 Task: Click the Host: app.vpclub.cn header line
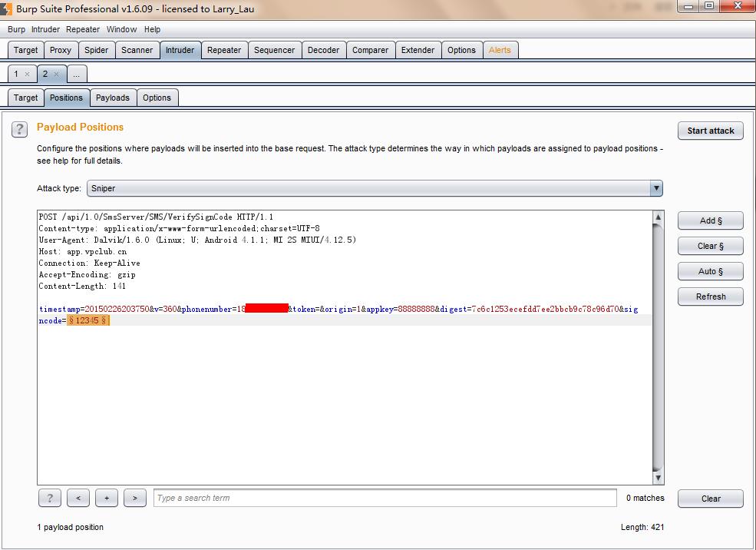click(82, 251)
